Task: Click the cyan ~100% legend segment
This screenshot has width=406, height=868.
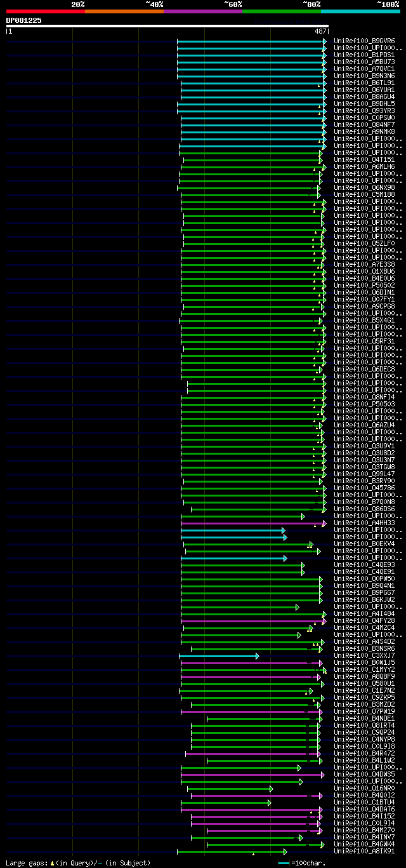Action: 360,11
